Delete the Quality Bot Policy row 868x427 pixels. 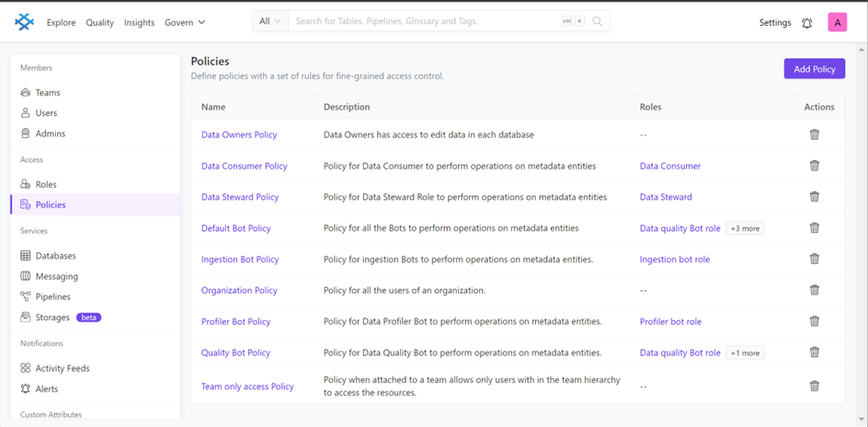tap(814, 352)
